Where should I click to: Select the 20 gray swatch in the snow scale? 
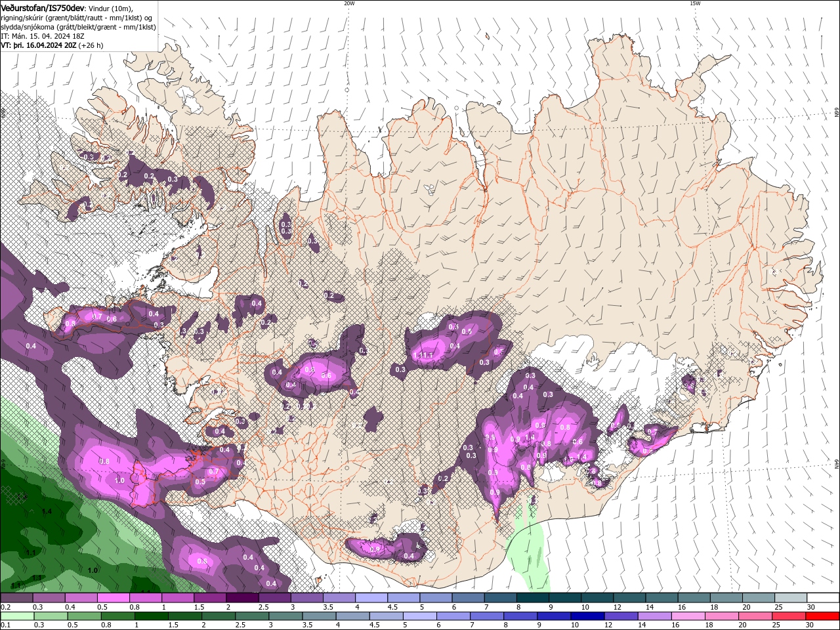click(x=758, y=598)
